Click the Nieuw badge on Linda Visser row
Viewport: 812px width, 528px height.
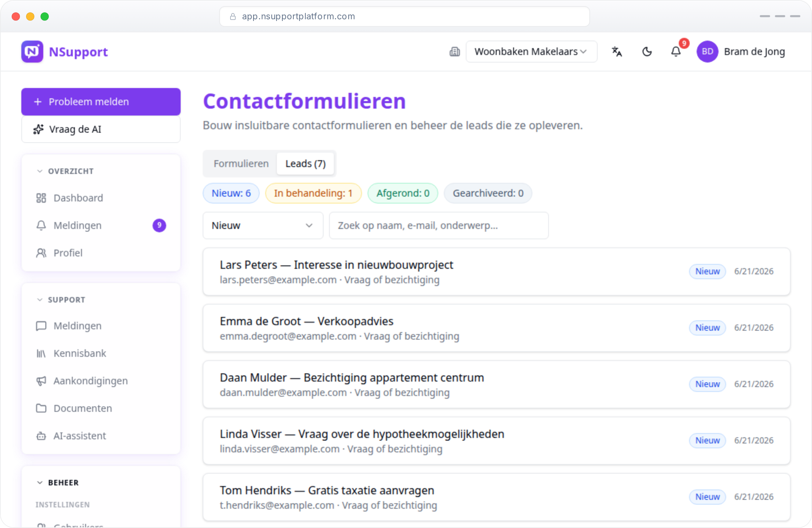(708, 441)
